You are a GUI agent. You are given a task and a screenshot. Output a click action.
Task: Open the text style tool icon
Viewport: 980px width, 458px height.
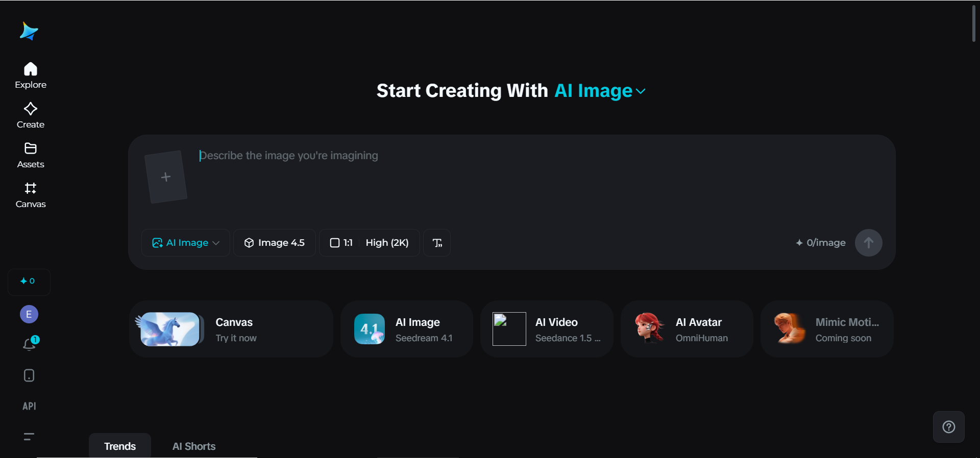pos(437,243)
